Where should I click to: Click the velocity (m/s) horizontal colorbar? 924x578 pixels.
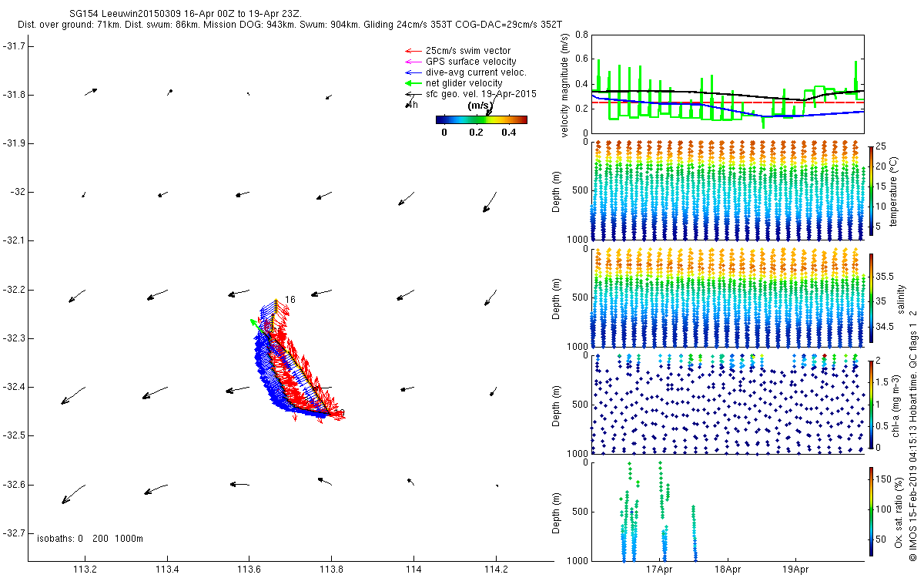click(480, 119)
